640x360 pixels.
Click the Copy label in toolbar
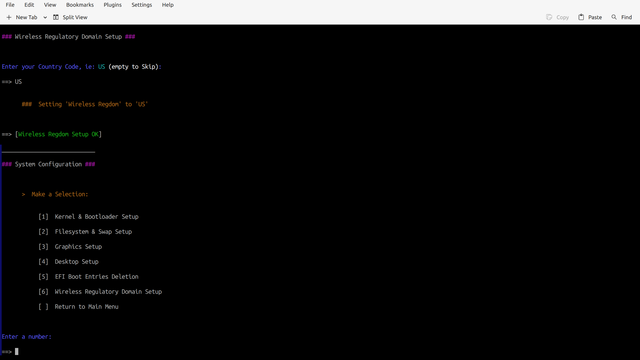pyautogui.click(x=562, y=17)
